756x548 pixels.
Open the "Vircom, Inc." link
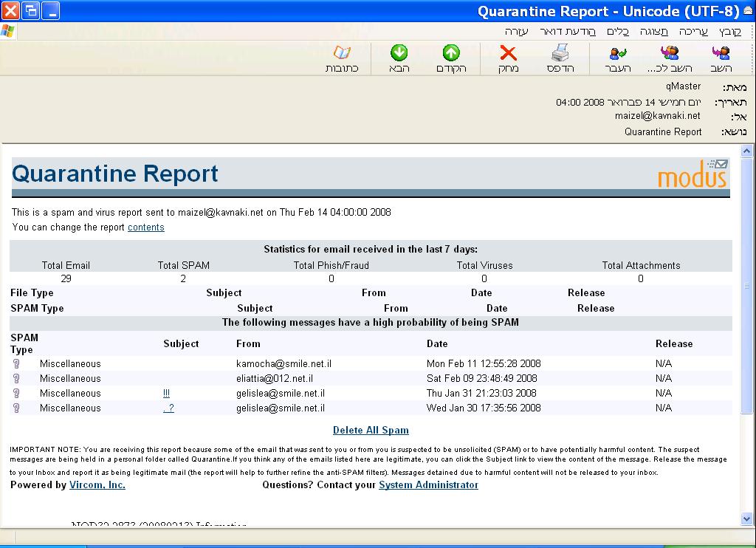(x=97, y=485)
